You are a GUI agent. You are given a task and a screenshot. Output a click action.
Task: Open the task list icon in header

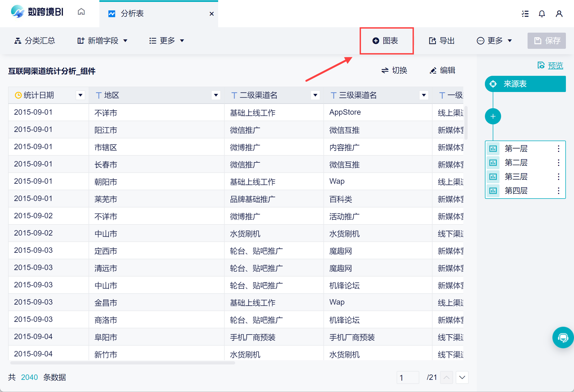click(x=525, y=14)
